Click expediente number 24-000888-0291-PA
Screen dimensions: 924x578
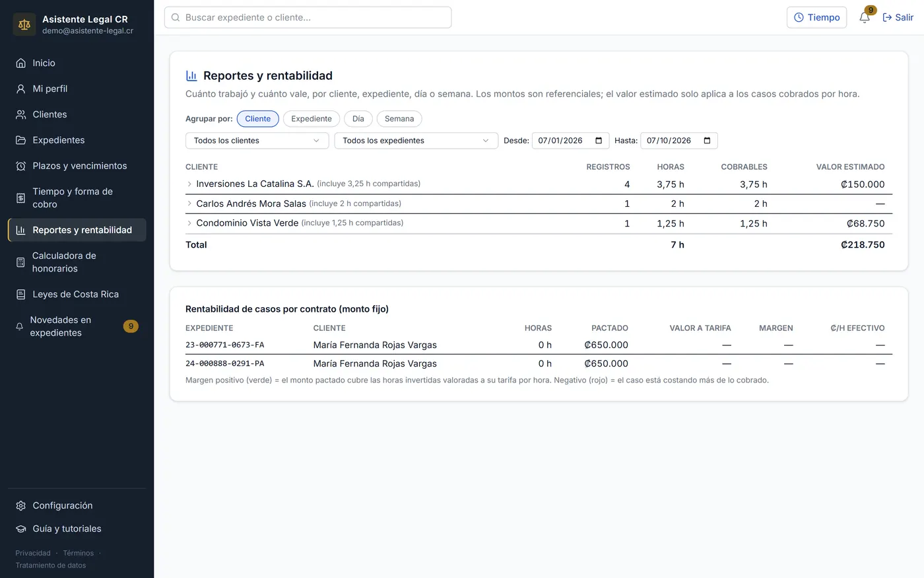(225, 364)
